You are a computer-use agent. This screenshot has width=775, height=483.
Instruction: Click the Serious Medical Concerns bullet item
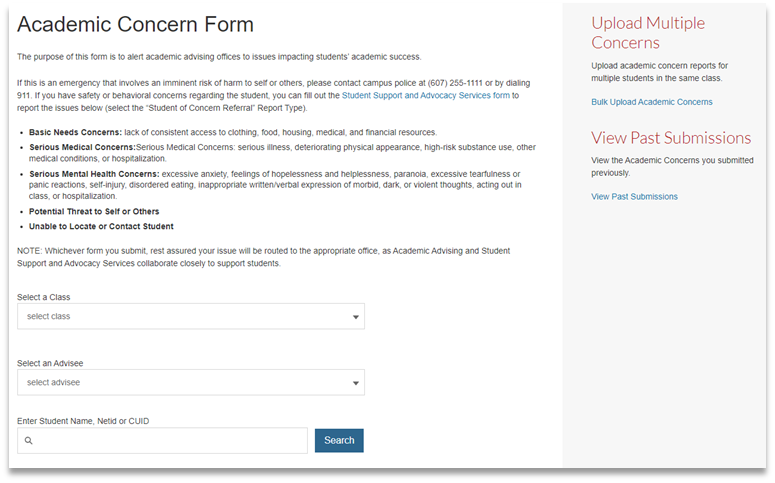point(270,153)
